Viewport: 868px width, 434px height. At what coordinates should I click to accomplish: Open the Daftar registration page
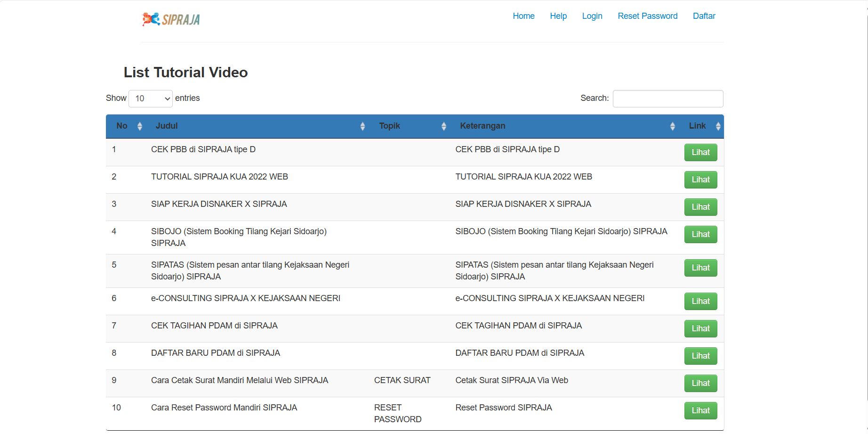[704, 16]
